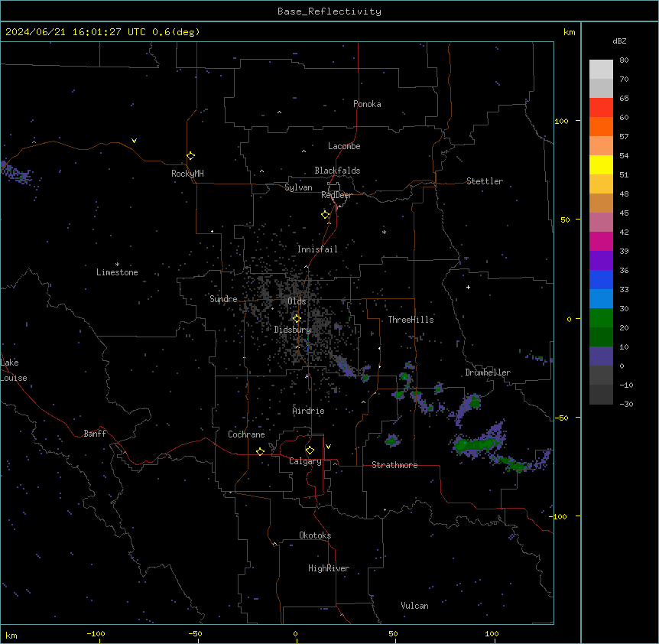659x644 pixels.
Task: Click the yellow diamond marker south of RedDeer
Action: click(x=326, y=215)
